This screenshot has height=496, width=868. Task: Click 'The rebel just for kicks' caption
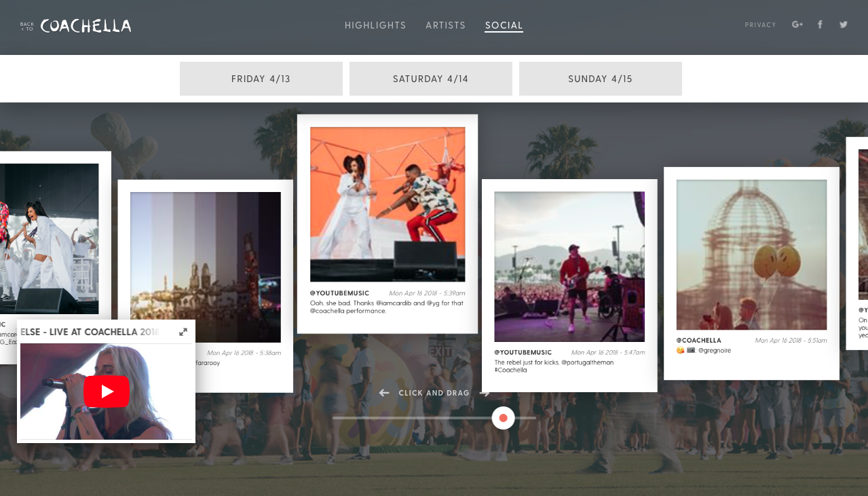coord(554,366)
